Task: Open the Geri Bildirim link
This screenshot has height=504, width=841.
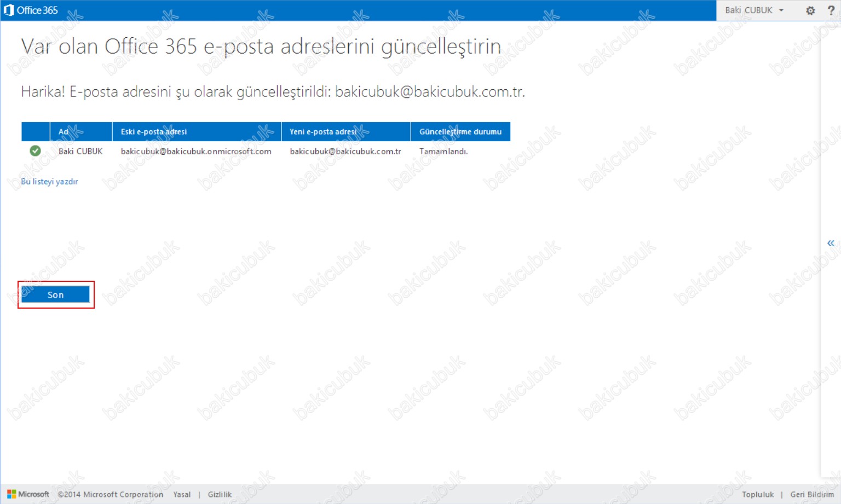Action: pos(812,494)
